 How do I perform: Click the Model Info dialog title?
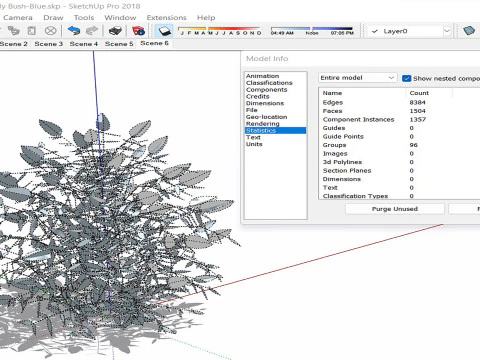pyautogui.click(x=267, y=59)
